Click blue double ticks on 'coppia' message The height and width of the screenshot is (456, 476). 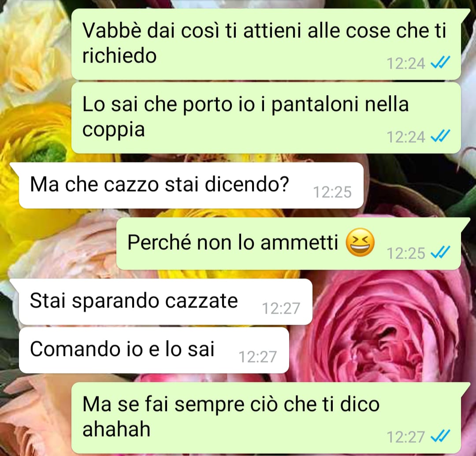(x=440, y=136)
